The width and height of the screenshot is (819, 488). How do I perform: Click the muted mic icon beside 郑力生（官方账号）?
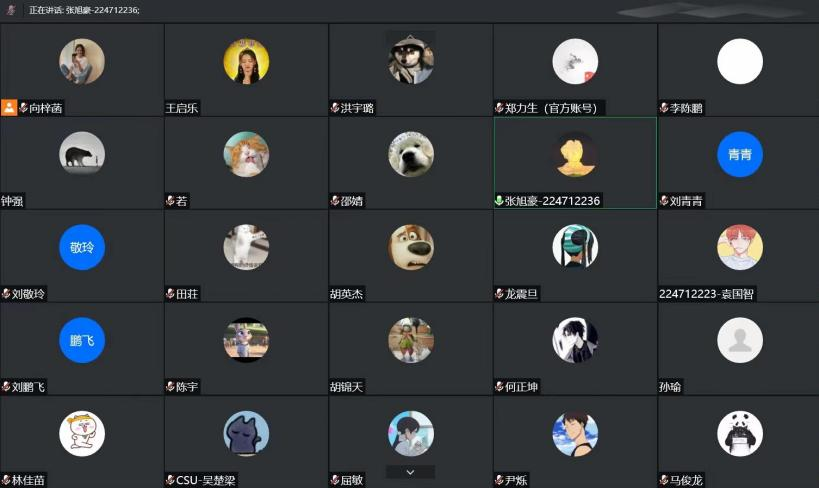click(x=499, y=108)
